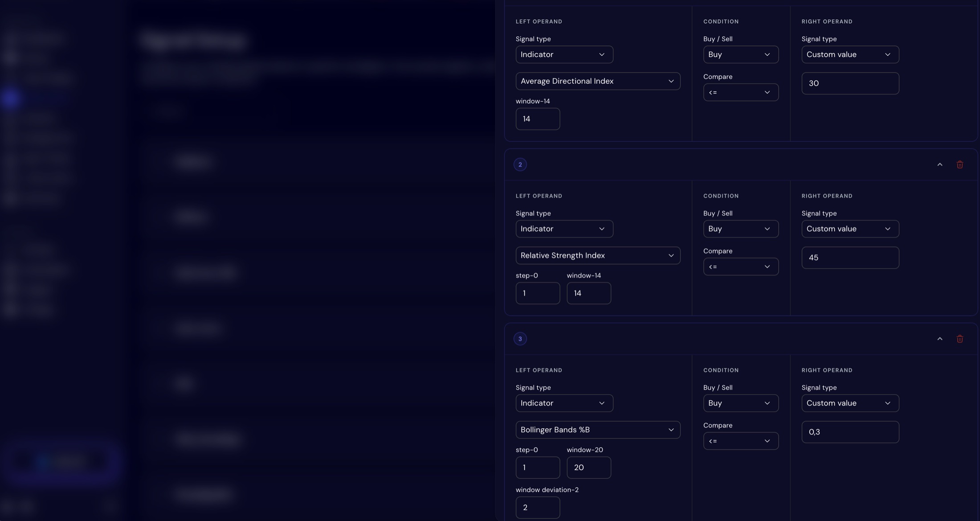Open Bollinger Bands %B indicator dropdown
The width and height of the screenshot is (980, 521).
point(598,430)
